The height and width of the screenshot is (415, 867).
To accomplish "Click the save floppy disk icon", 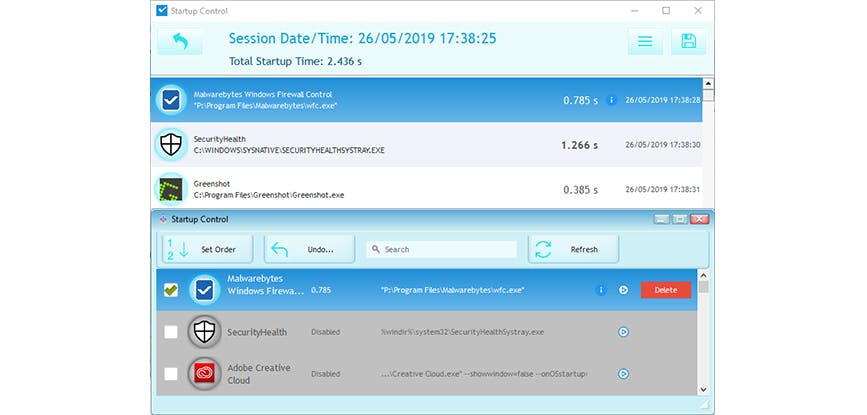I will click(688, 41).
